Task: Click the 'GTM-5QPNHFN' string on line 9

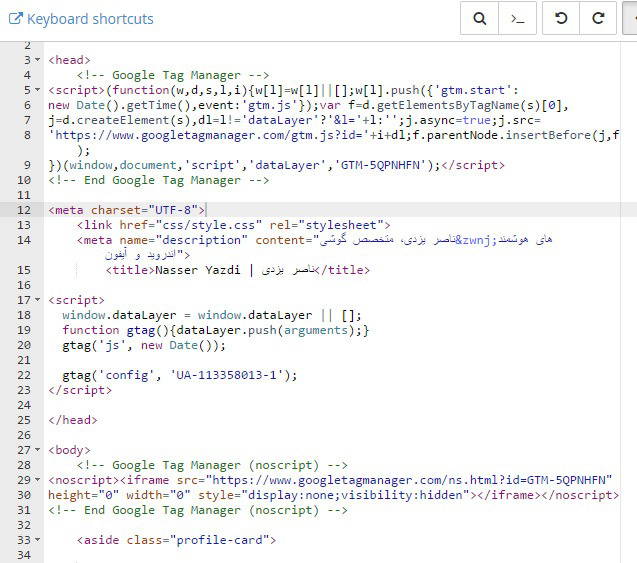Action: coord(380,165)
